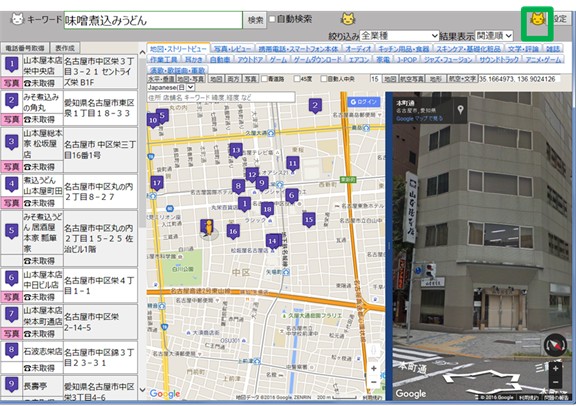Zoom in the map with plus button
This screenshot has width=576, height=406.
tap(374, 368)
